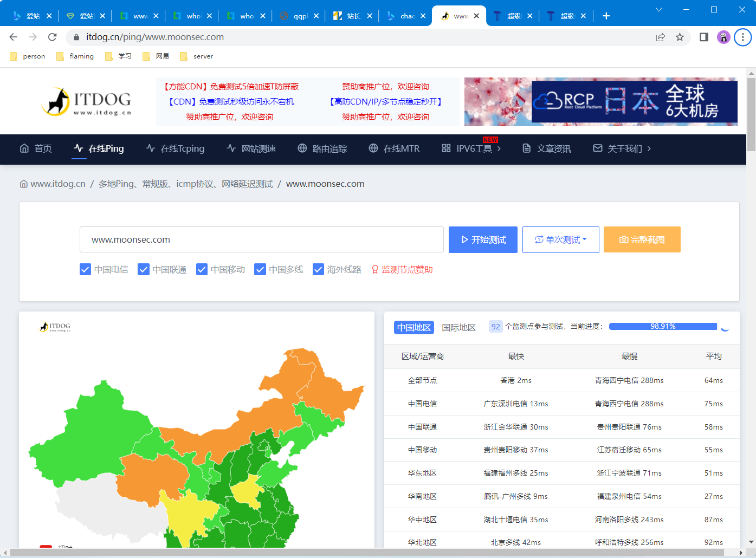The width and height of the screenshot is (756, 558).
Task: Click the 方能CDN sponsor link
Action: click(231, 86)
